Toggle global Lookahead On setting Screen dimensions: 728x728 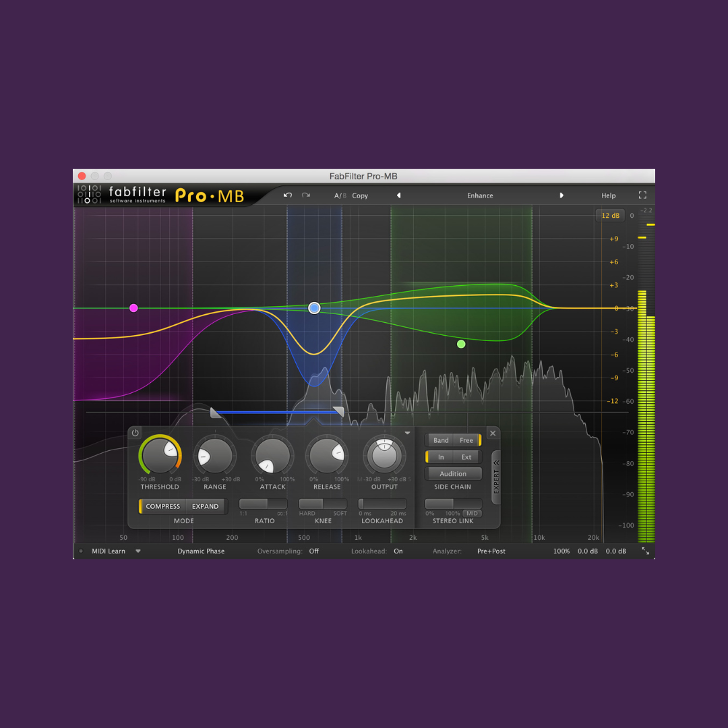(398, 551)
